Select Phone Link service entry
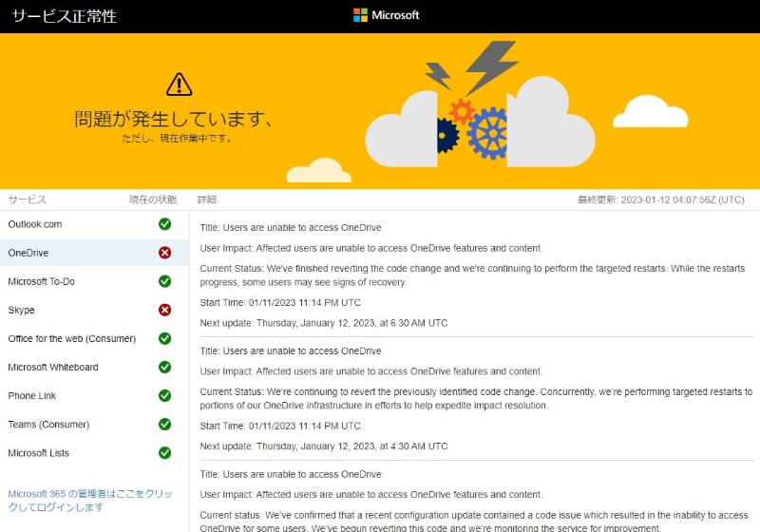Image resolution: width=760 pixels, height=532 pixels. tap(94, 396)
